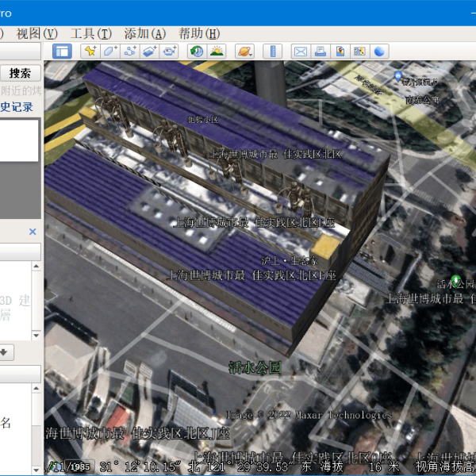Click the Email envelope icon
Viewport: 476px width, 476px height.
point(301,52)
